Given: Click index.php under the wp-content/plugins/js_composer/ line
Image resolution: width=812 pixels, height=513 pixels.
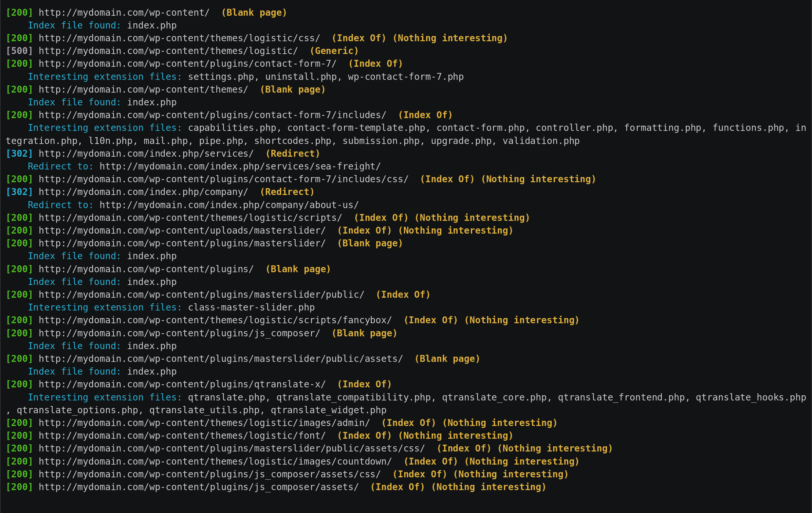Looking at the screenshot, I should pos(152,346).
